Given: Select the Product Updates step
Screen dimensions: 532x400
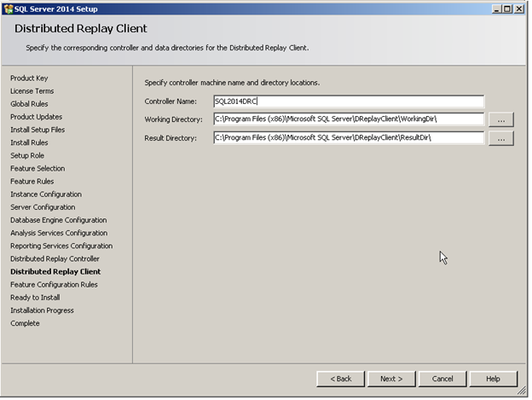Looking at the screenshot, I should tap(37, 117).
